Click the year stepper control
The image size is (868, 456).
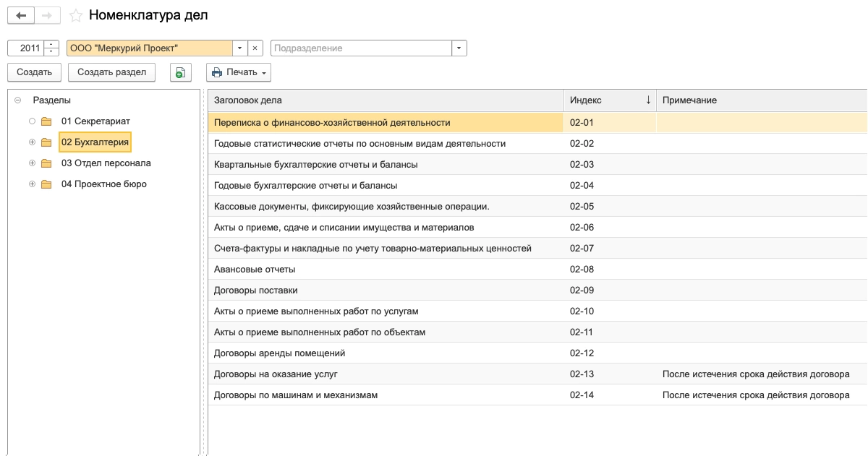(x=51, y=48)
